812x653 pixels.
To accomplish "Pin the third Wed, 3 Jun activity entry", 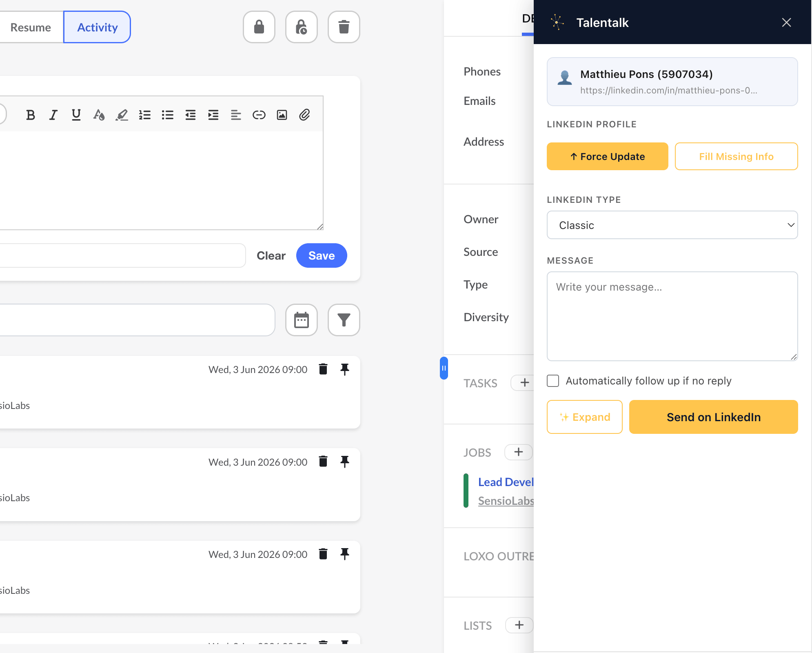I will tap(345, 554).
